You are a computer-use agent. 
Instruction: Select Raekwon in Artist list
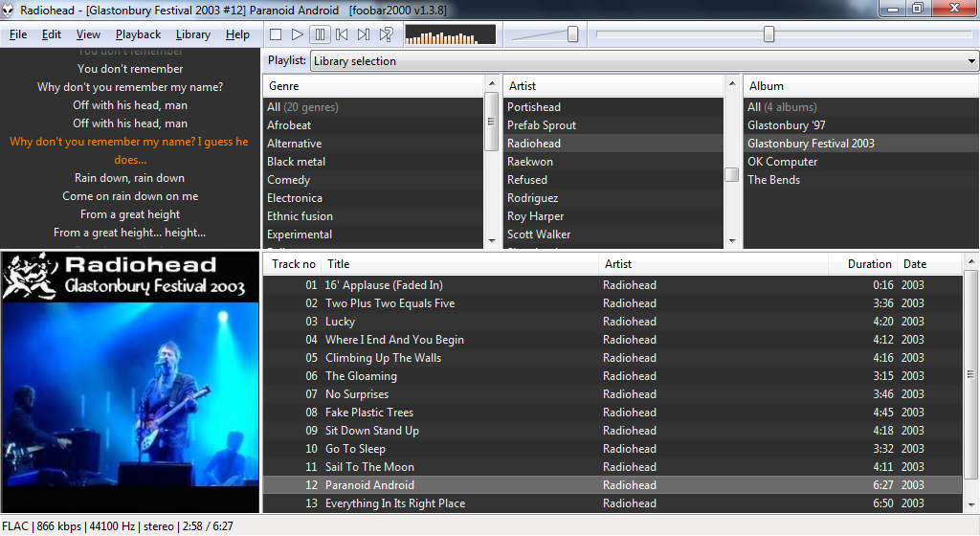(x=613, y=162)
